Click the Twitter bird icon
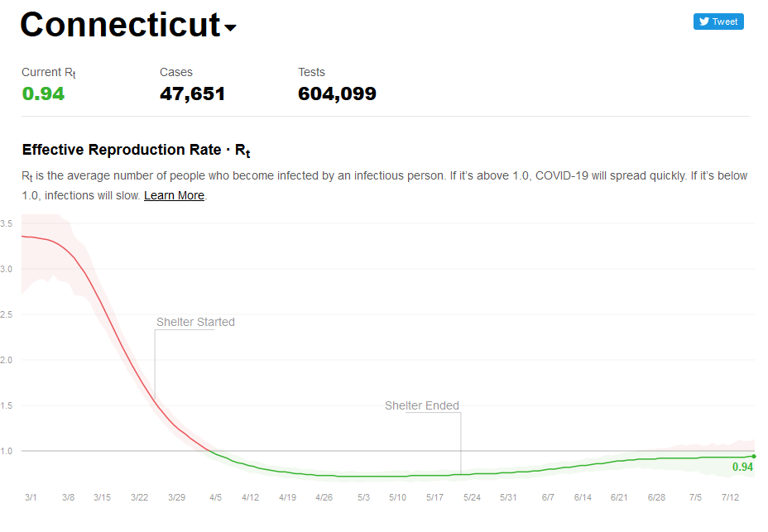 point(703,22)
